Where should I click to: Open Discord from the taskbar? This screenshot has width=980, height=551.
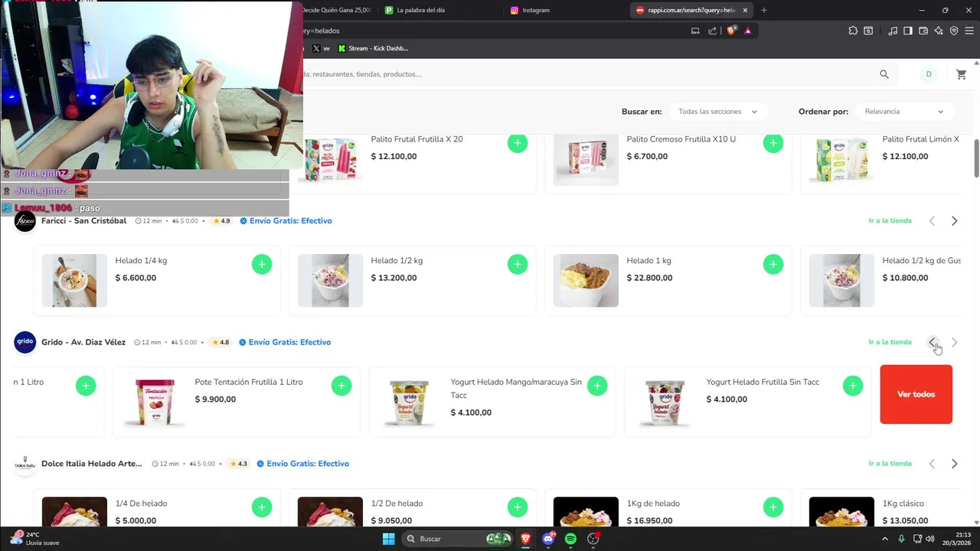coord(548,539)
